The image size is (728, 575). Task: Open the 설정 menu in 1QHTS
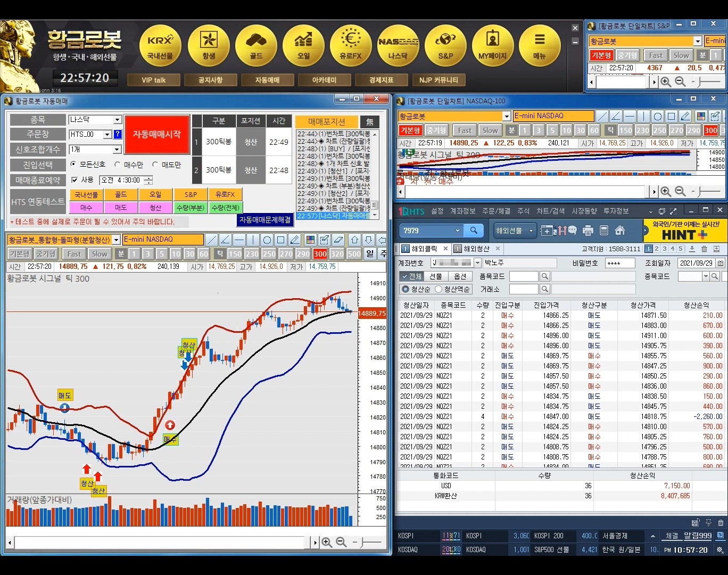(437, 211)
